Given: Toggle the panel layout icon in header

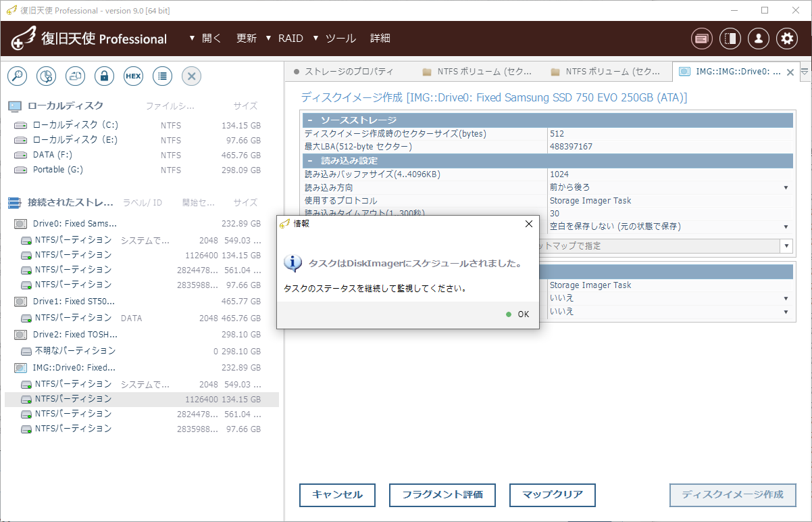Looking at the screenshot, I should point(730,39).
